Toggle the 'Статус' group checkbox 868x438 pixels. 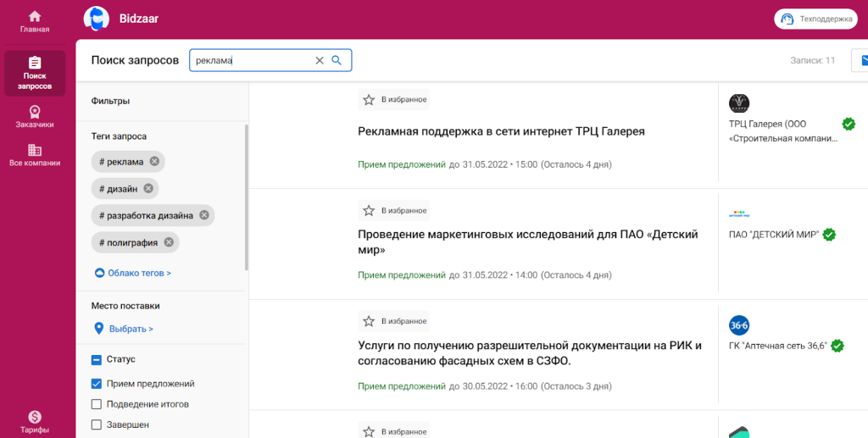click(x=97, y=360)
